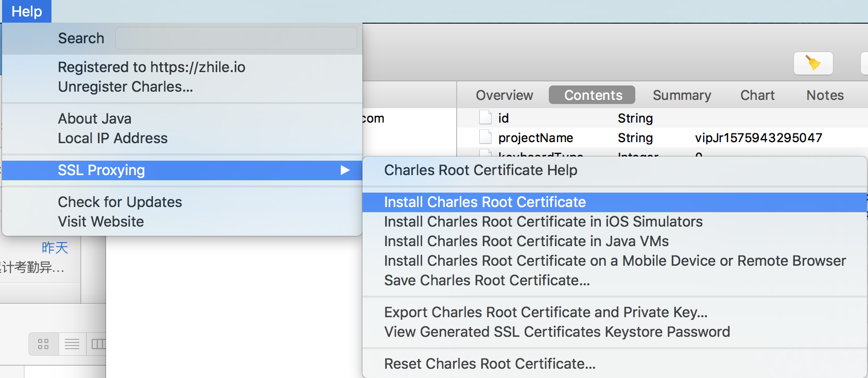868x378 pixels.
Task: Open Charles Root Certificate Help
Action: (615, 170)
